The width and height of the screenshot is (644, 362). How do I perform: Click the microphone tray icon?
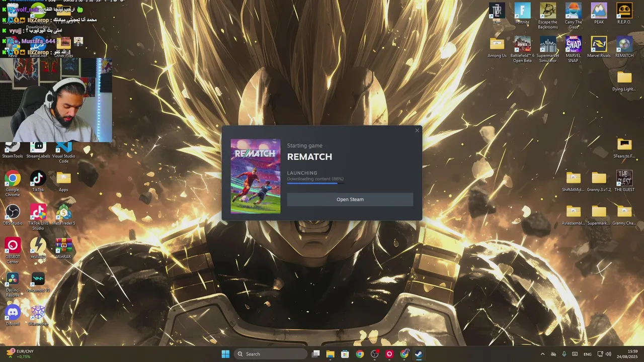564,354
